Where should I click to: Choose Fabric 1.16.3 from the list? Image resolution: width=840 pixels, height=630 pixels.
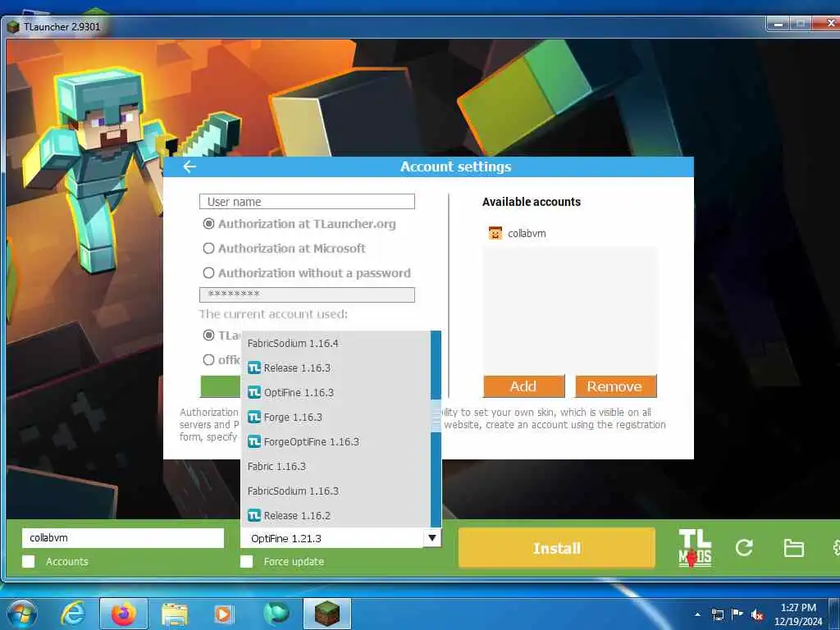coord(336,467)
